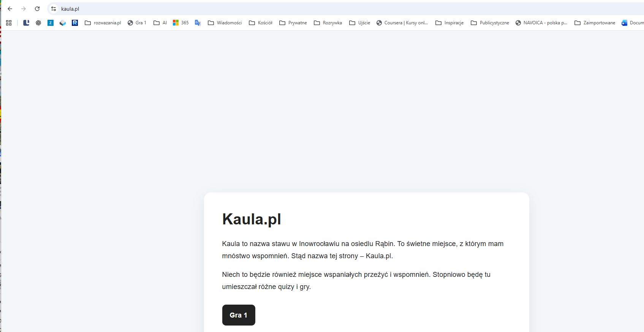644x332 pixels.
Task: Open the blue-white cube bookmark icon
Action: (x=63, y=23)
